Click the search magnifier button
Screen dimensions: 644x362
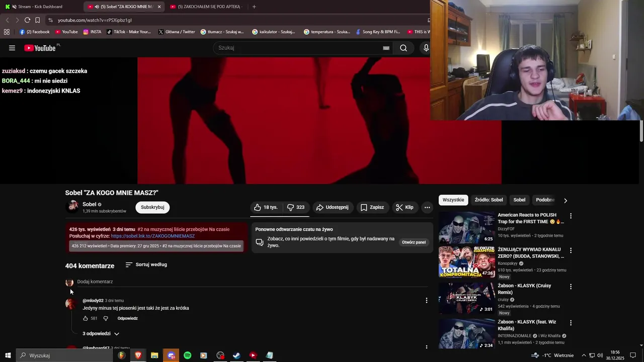coord(404,48)
